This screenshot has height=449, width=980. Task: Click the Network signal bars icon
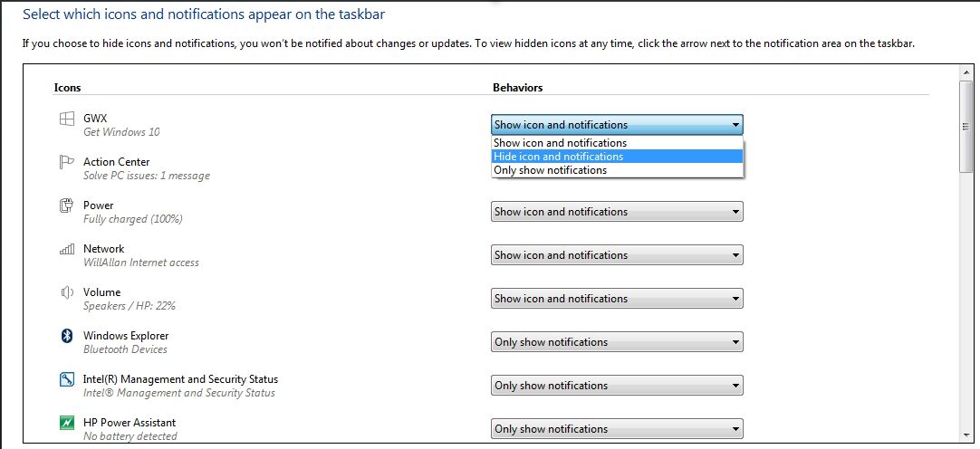[x=67, y=249]
